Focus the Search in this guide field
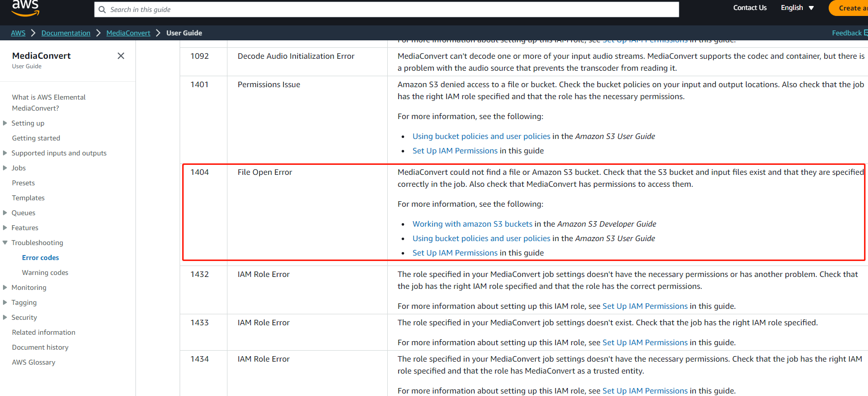The width and height of the screenshot is (868, 396). (x=387, y=9)
